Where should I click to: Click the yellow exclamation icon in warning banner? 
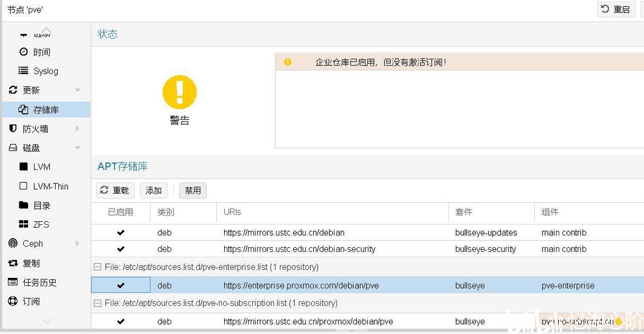[x=287, y=62]
